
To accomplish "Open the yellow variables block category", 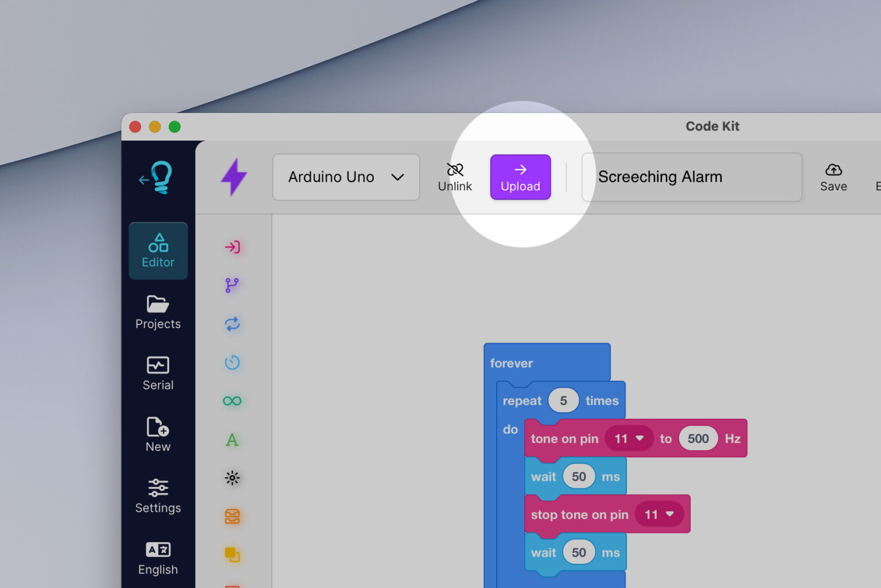I will (x=232, y=554).
